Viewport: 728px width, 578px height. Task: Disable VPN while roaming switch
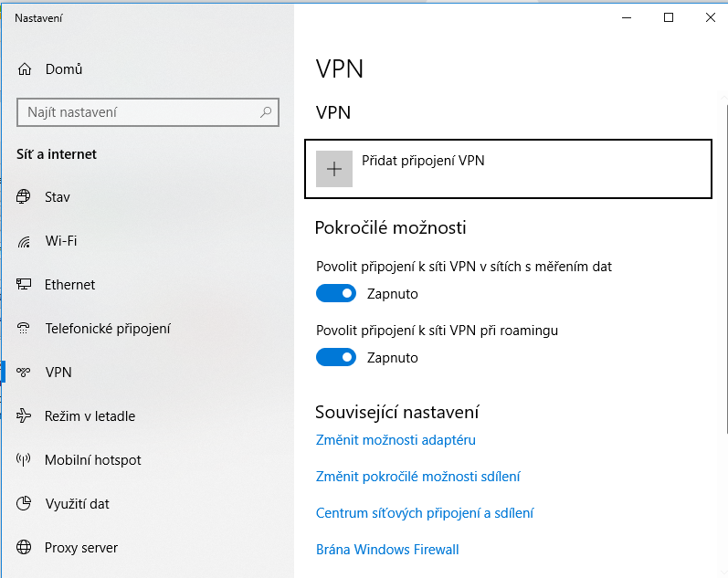(335, 358)
